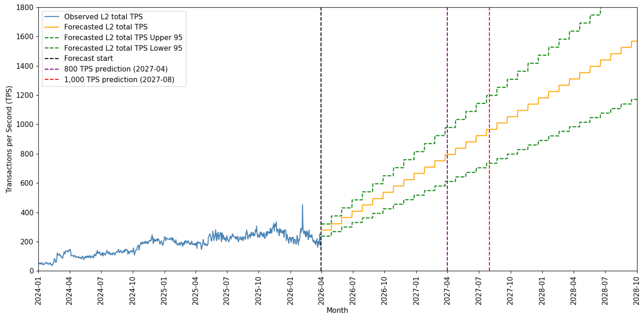Click the x-axis date label '2027-04'
Image resolution: width=644 pixels, height=318 pixels.
click(447, 291)
